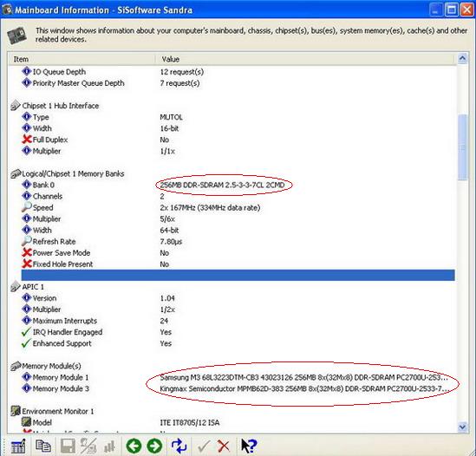This screenshot has width=476, height=456.
Task: Click the greyed-out floppy disk save icon
Action: (x=68, y=446)
